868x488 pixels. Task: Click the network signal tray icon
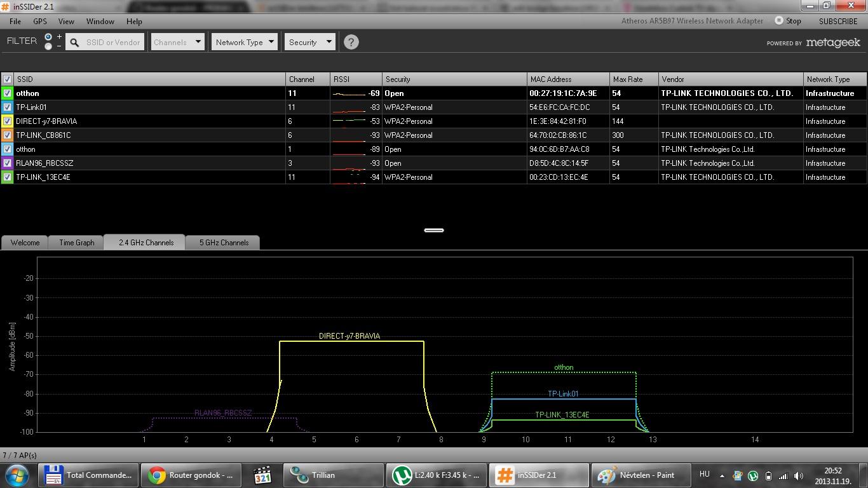pyautogui.click(x=783, y=475)
